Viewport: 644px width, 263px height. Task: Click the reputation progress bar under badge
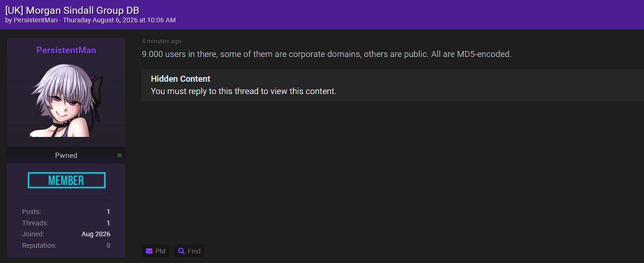[x=66, y=201]
